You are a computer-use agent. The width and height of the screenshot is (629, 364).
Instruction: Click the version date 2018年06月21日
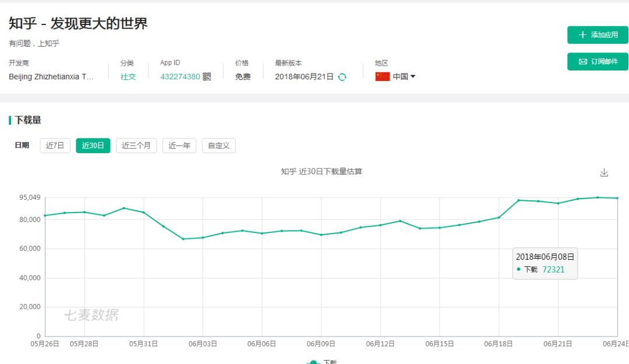coord(304,77)
